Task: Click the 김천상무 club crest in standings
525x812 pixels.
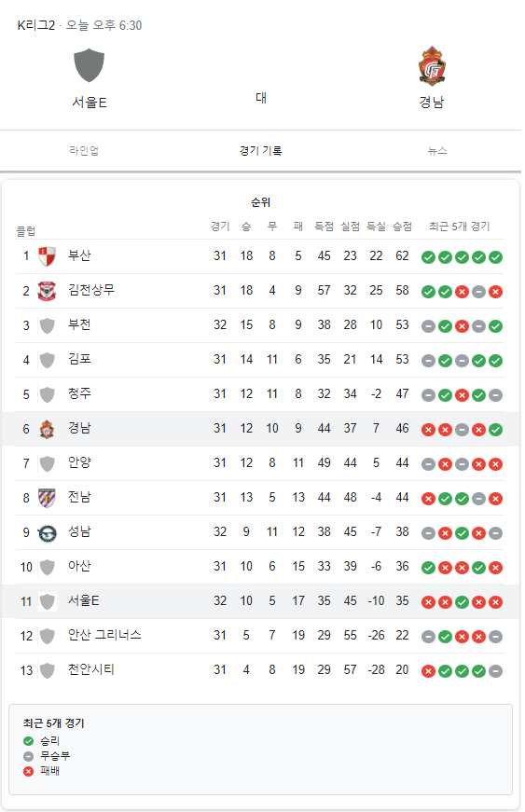Action: 48,291
